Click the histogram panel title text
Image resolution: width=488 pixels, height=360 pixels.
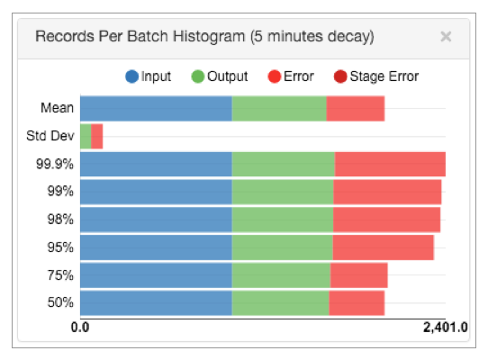click(x=205, y=36)
